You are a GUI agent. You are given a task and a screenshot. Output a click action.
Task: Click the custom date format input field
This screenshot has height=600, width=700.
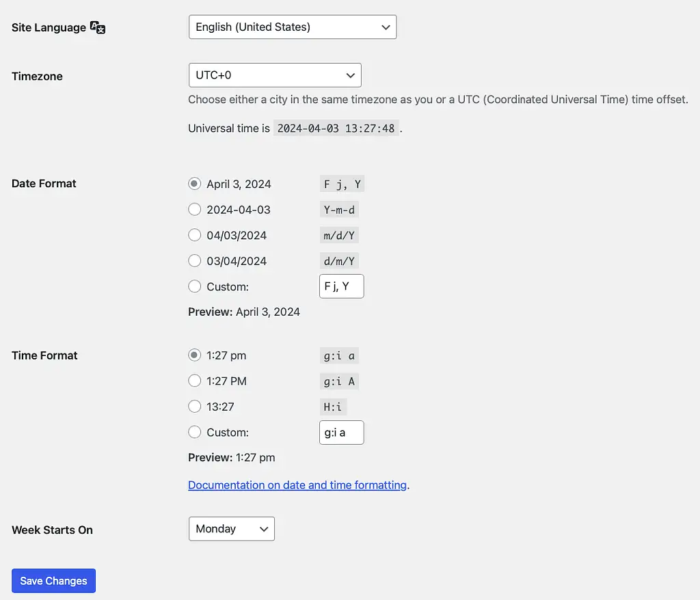point(341,286)
